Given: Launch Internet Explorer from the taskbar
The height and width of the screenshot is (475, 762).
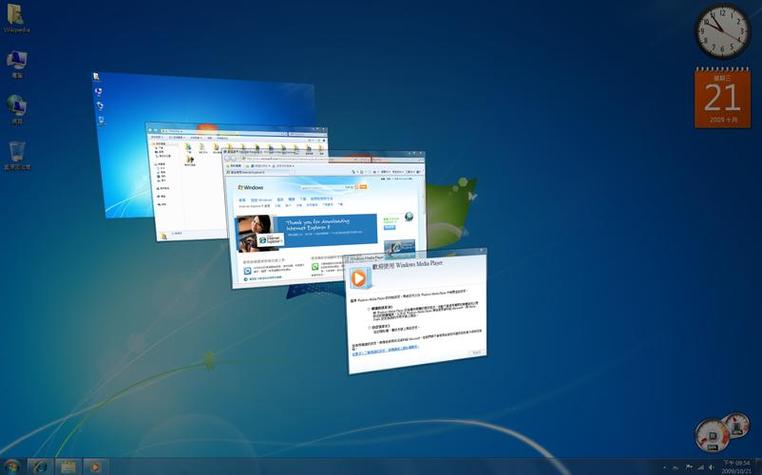Looking at the screenshot, I should point(40,467).
